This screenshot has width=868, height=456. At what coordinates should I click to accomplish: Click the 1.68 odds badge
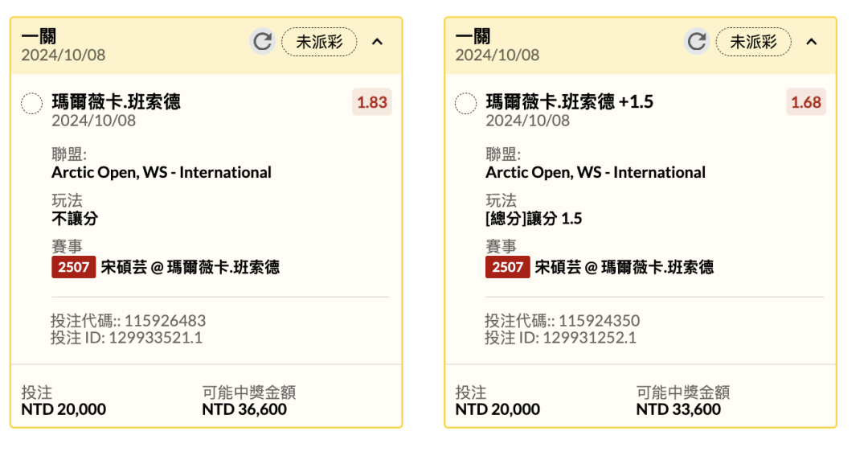click(x=805, y=102)
